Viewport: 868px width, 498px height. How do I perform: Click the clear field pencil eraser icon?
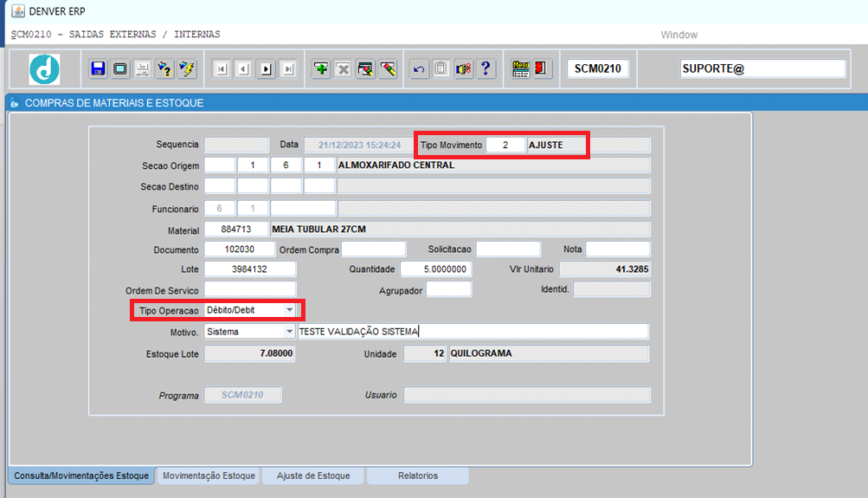pos(388,68)
